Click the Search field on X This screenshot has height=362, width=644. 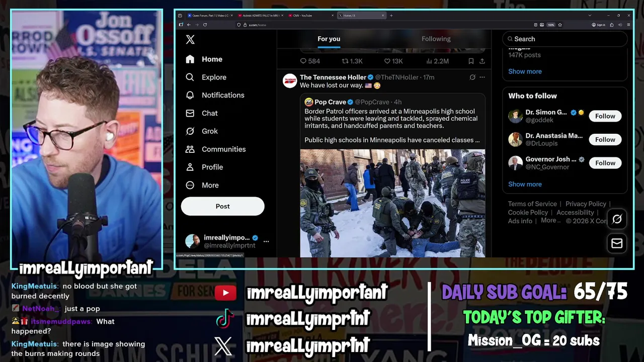pyautogui.click(x=565, y=39)
